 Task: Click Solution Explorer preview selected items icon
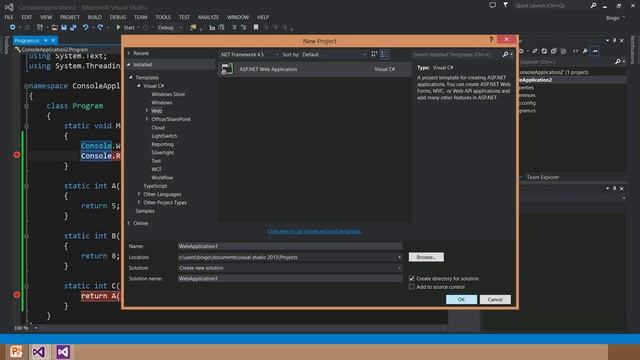tap(595, 51)
